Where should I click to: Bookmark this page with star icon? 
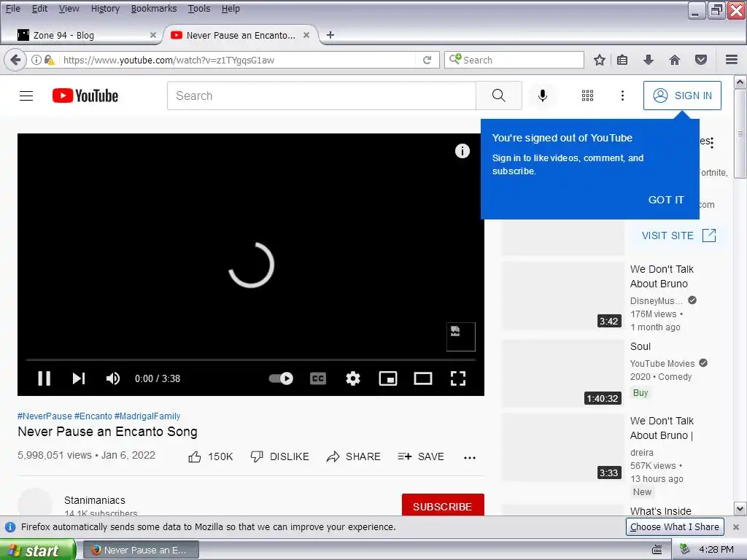[x=600, y=60]
